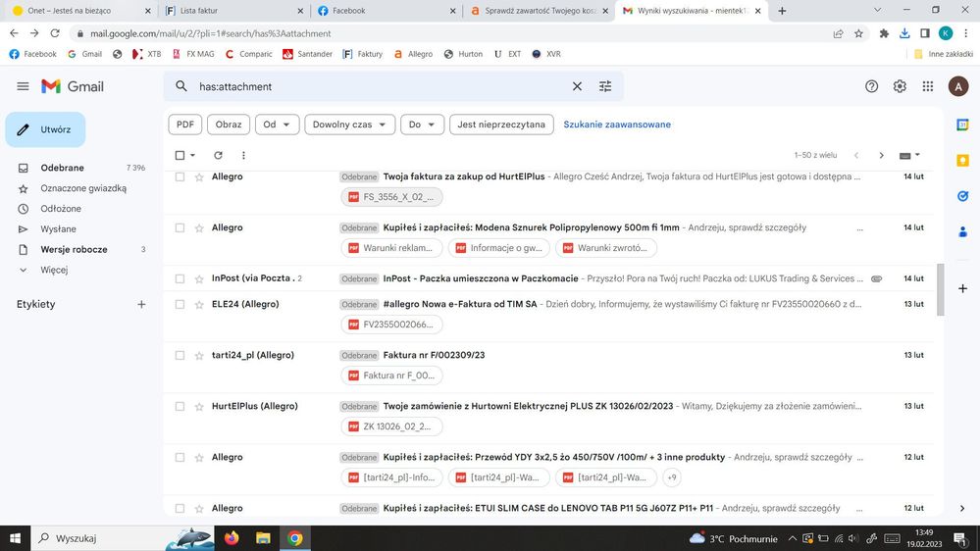Viewport: 980px width, 551px height.
Task: Open more actions three-dot menu
Action: 243,155
